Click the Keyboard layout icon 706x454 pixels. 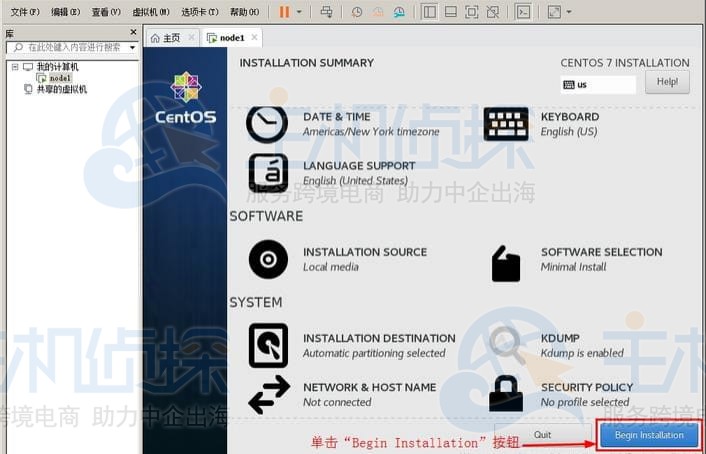click(505, 124)
